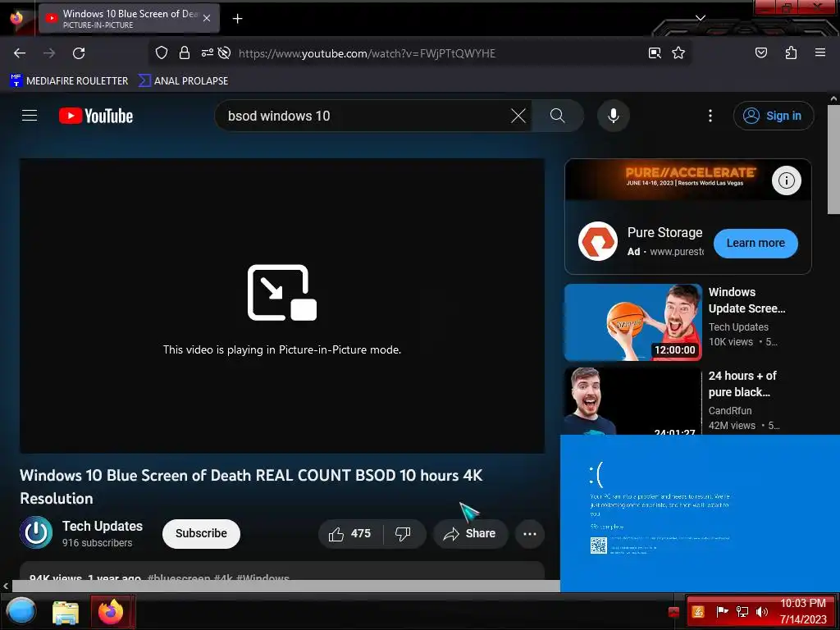Click the site security padlock icon

click(x=185, y=52)
